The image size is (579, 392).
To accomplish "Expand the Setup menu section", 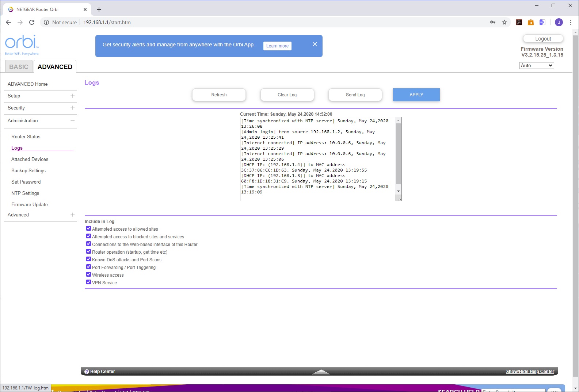I will [x=72, y=96].
